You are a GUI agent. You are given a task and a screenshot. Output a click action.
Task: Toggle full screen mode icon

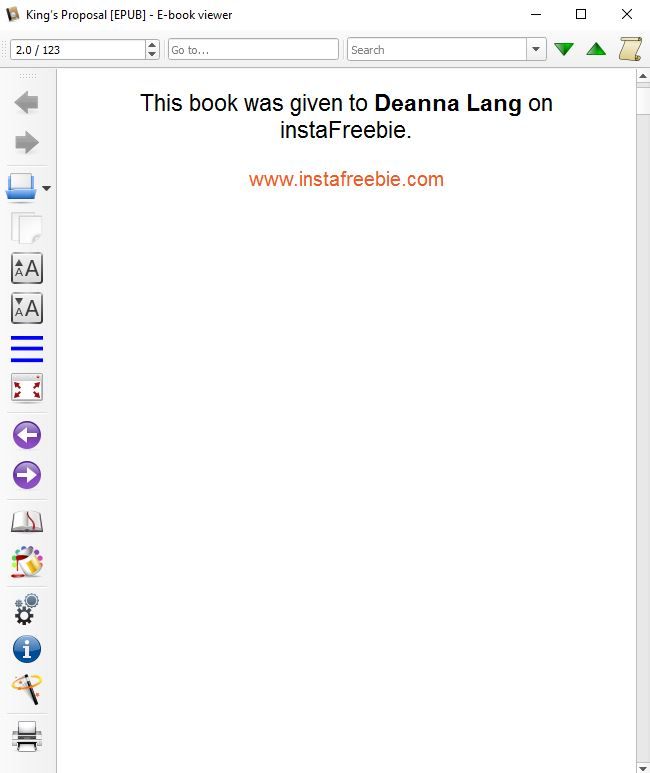27,387
